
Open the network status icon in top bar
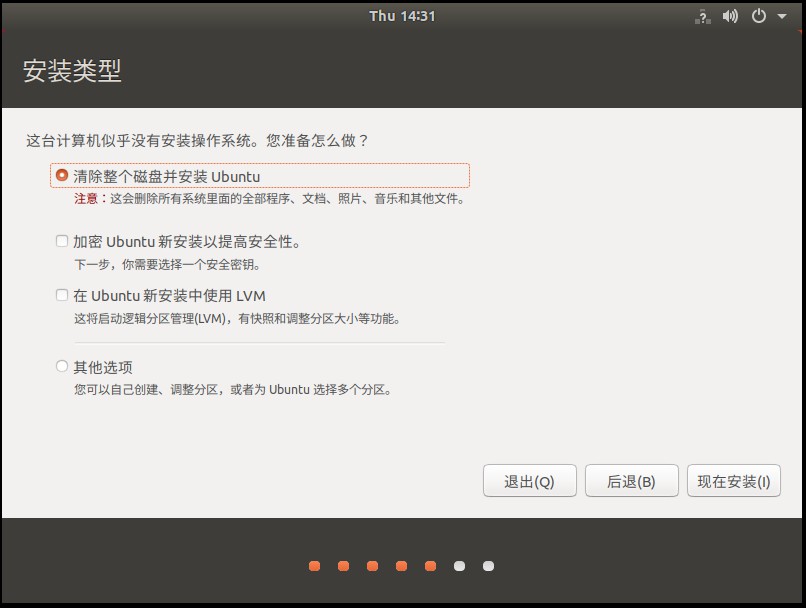coord(703,17)
